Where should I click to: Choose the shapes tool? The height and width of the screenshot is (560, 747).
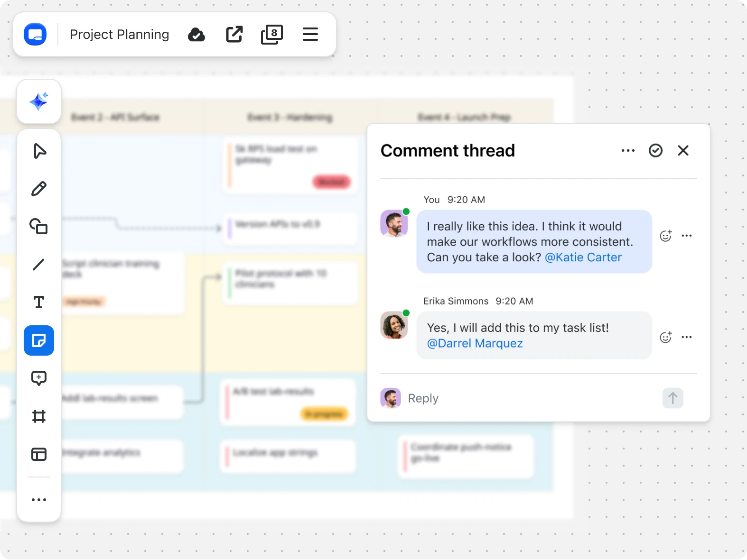[x=39, y=226]
